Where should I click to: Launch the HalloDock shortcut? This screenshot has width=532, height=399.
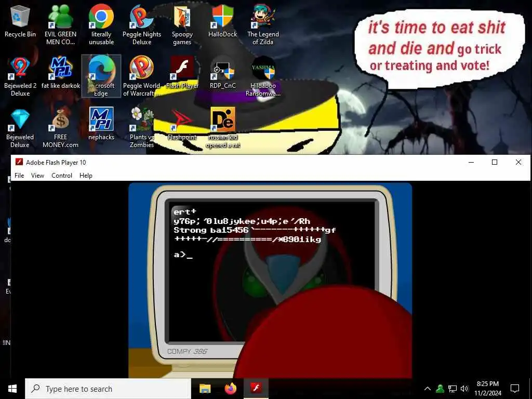[x=222, y=21]
